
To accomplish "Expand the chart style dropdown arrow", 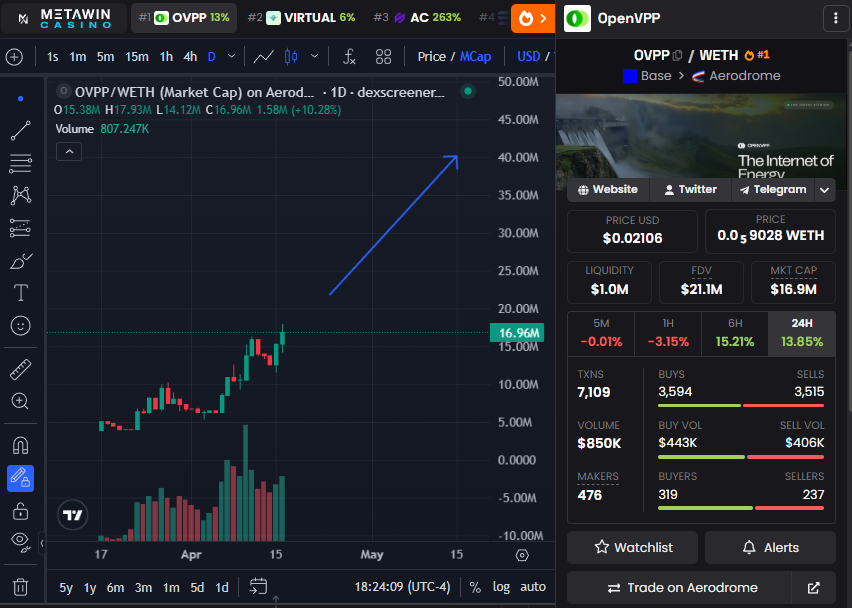I will point(314,57).
